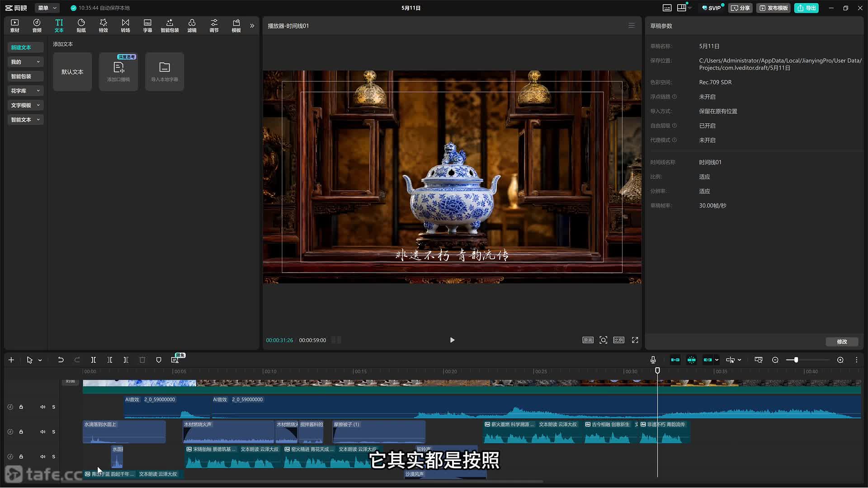Screen dimensions: 868x488
Task: Add a marker with the shield icon
Action: (159, 360)
